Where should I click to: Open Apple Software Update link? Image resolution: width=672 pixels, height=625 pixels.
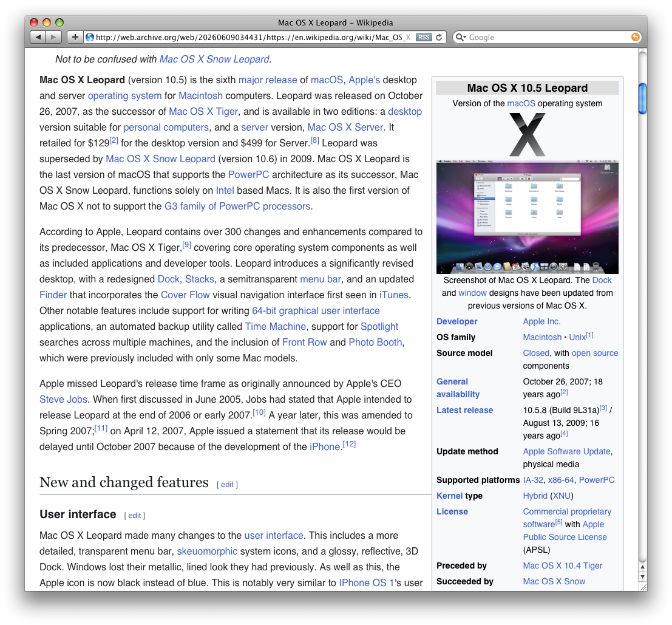566,451
